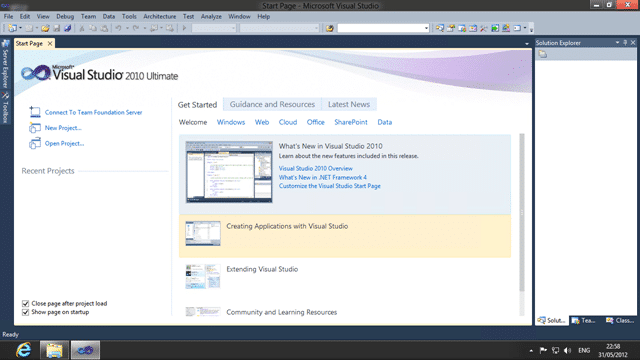Open the Analyze menu
The width and height of the screenshot is (640, 360).
tap(211, 16)
